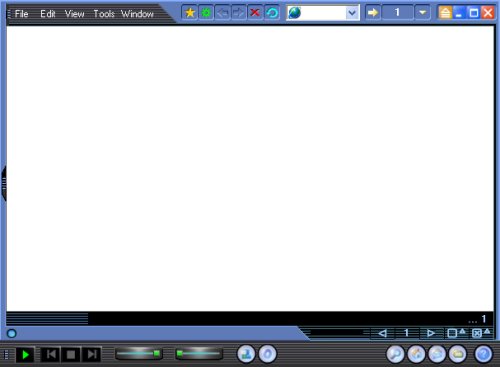The height and width of the screenshot is (367, 500).
Task: Click the blue question mark help icon
Action: [x=483, y=354]
